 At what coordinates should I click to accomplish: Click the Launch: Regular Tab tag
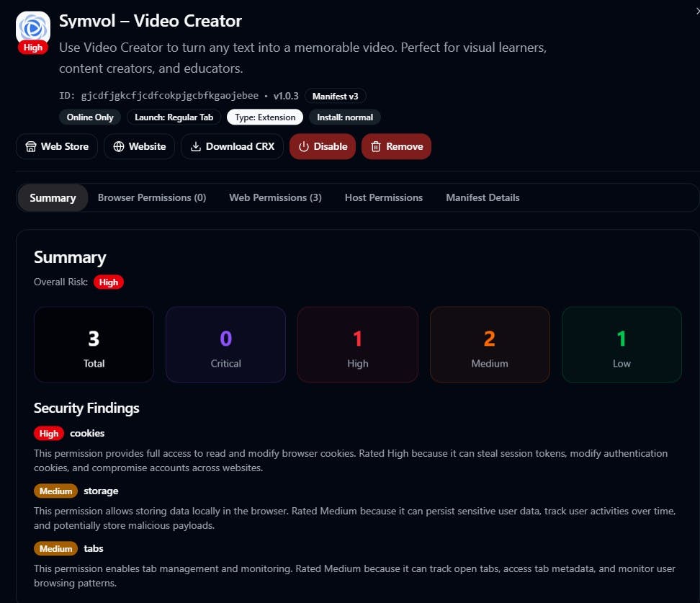coord(174,117)
